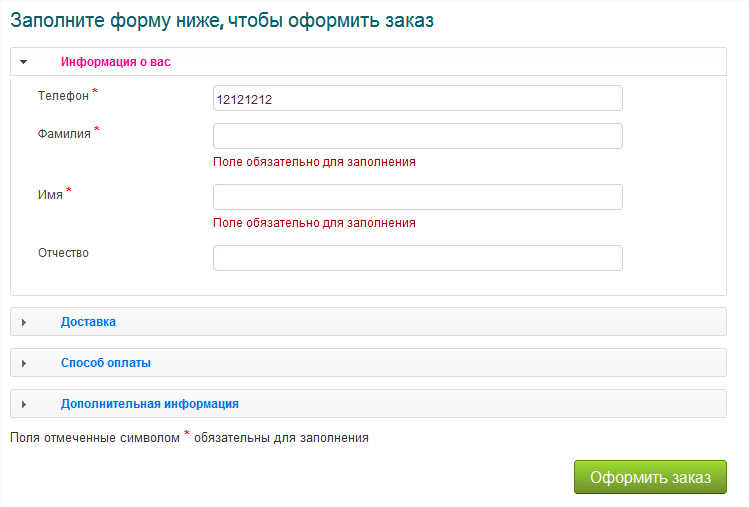
Task: Click the Фамилия field label
Action: tap(64, 133)
